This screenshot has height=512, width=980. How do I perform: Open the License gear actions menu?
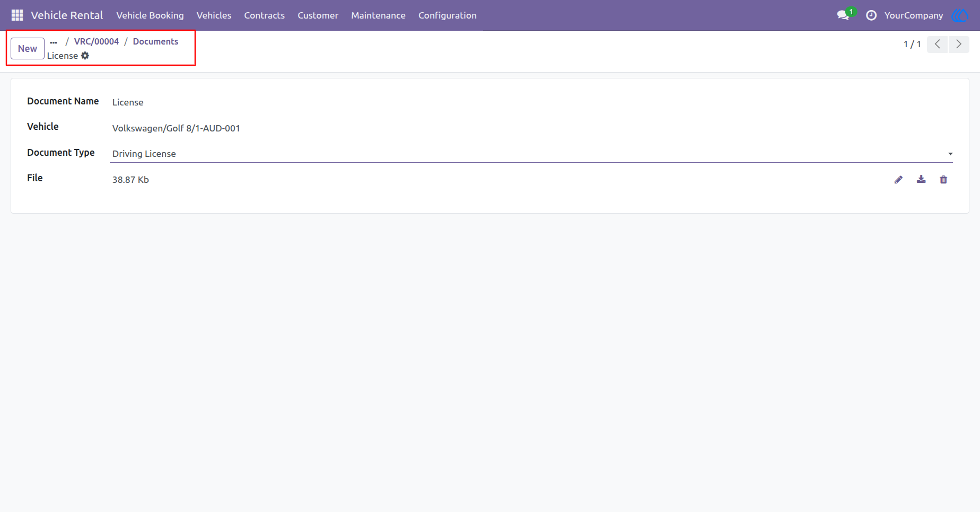(85, 56)
